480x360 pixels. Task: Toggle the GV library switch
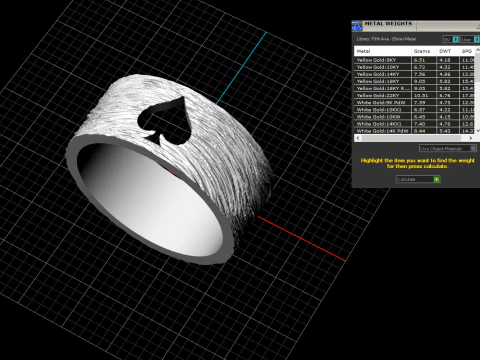[x=451, y=39]
